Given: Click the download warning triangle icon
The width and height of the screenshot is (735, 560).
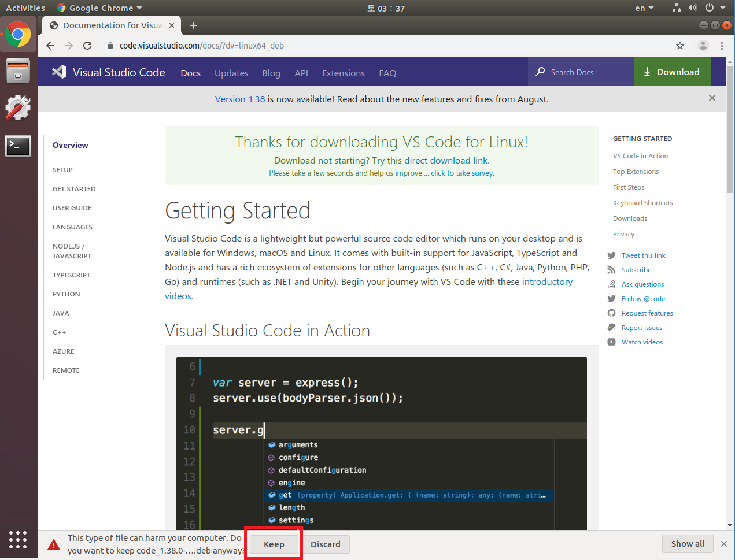Looking at the screenshot, I should coord(54,544).
